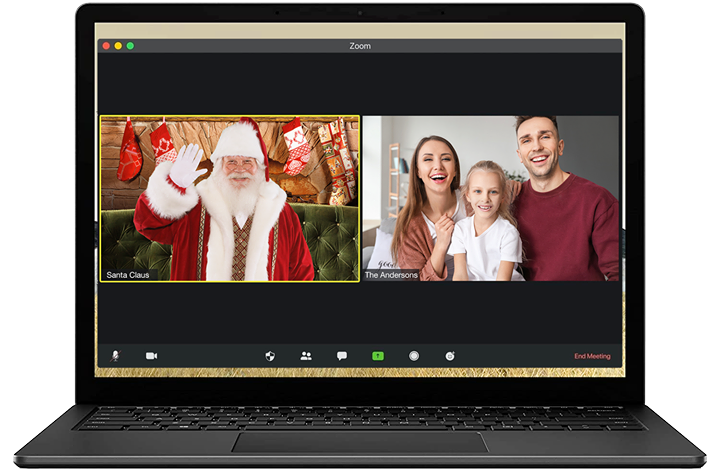Open the Participants panel icon
The width and height of the screenshot is (720, 474).
(306, 356)
